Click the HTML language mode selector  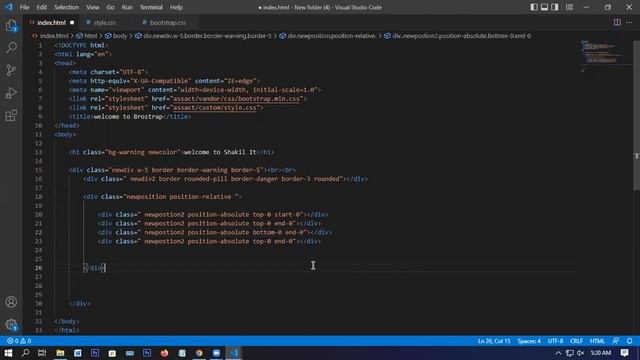[597, 341]
